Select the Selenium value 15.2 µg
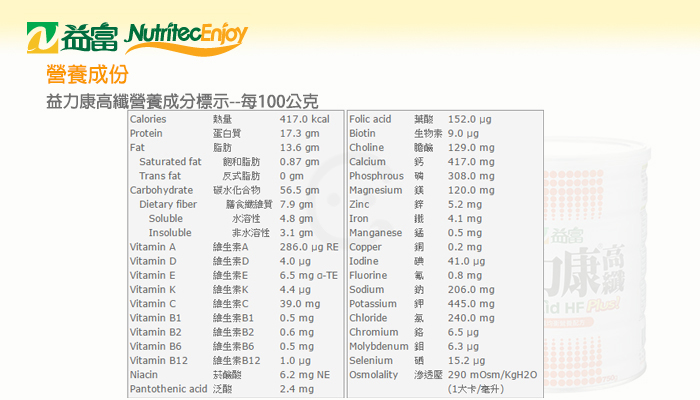Viewport: 700px width, 400px height. click(467, 361)
